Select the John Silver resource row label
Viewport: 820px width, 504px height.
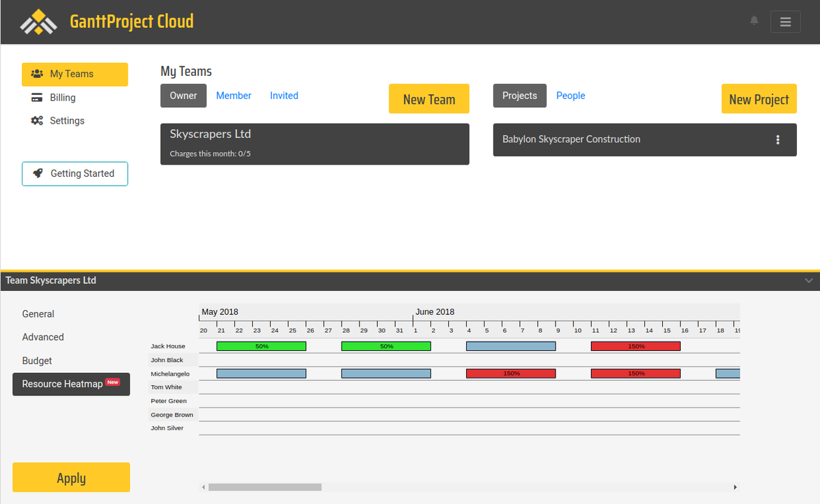[x=167, y=428]
